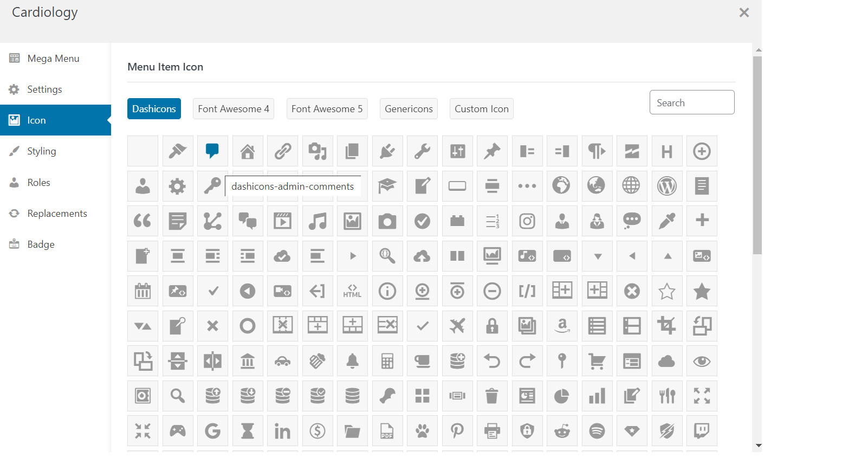Select the cloud icon
The width and height of the screenshot is (868, 464).
tap(667, 361)
